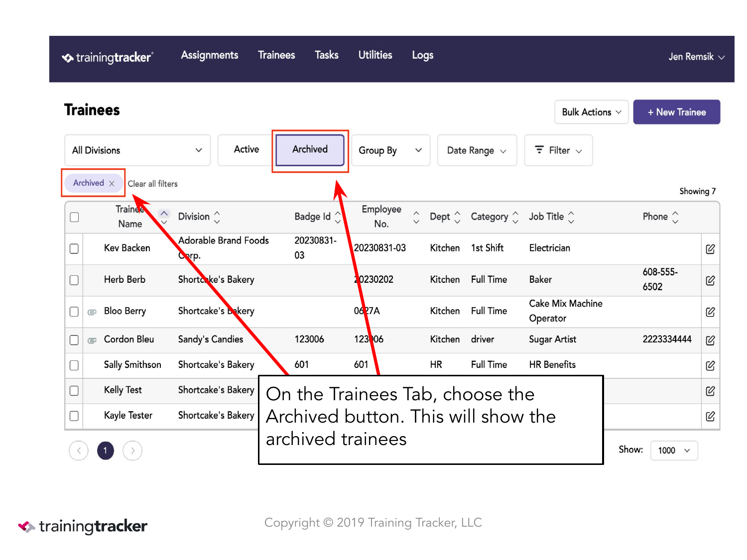Open the Utilities menu

click(x=375, y=55)
